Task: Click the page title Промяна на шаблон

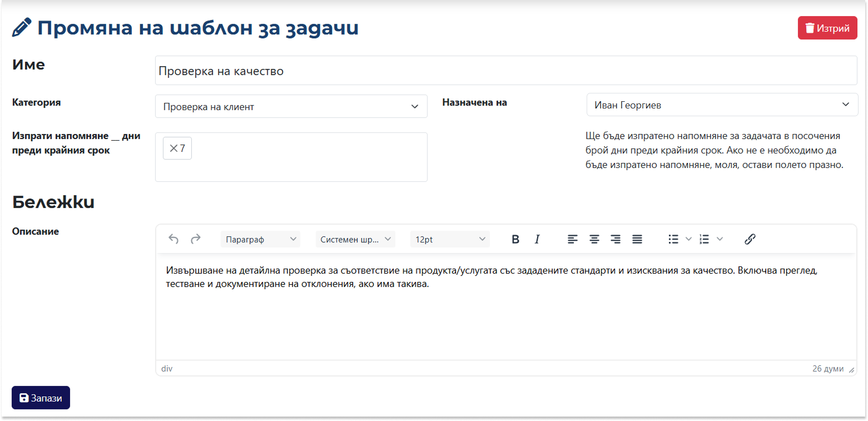Action: click(198, 28)
